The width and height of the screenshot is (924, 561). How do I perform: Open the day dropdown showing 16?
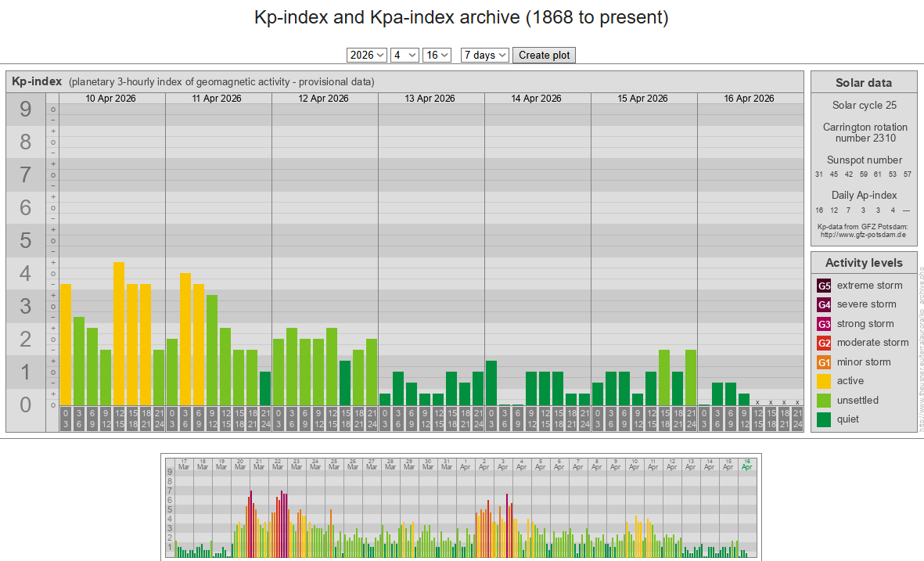tap(437, 55)
